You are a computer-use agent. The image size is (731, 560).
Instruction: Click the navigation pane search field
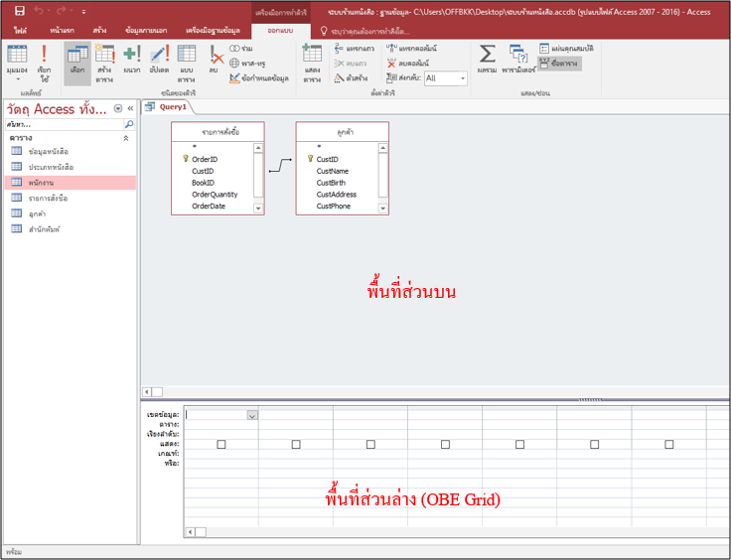[65, 124]
